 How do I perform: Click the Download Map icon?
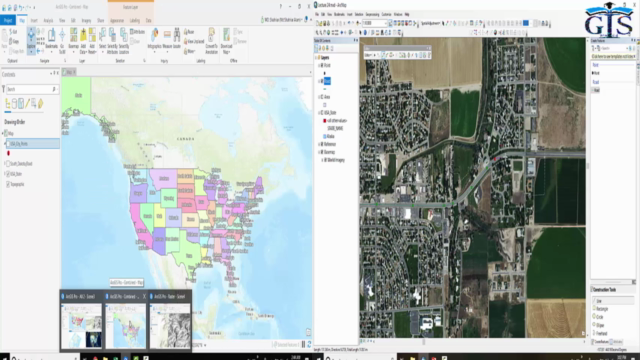[x=227, y=35]
